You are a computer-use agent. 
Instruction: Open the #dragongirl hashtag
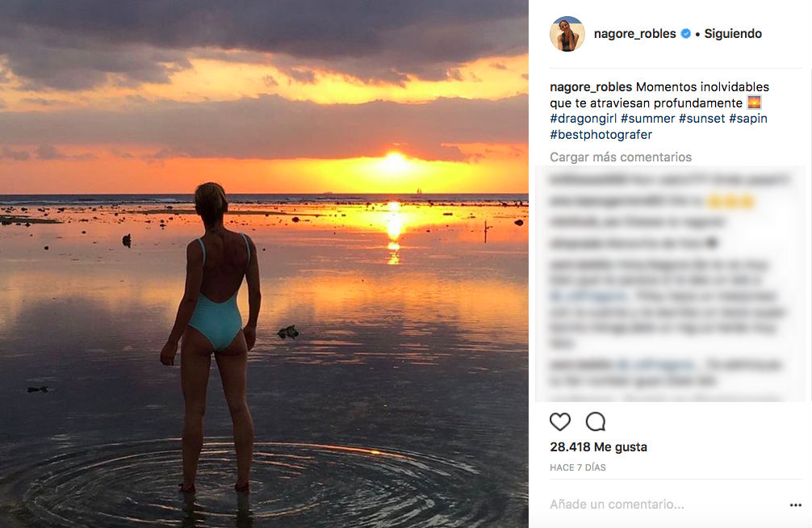coord(584,119)
